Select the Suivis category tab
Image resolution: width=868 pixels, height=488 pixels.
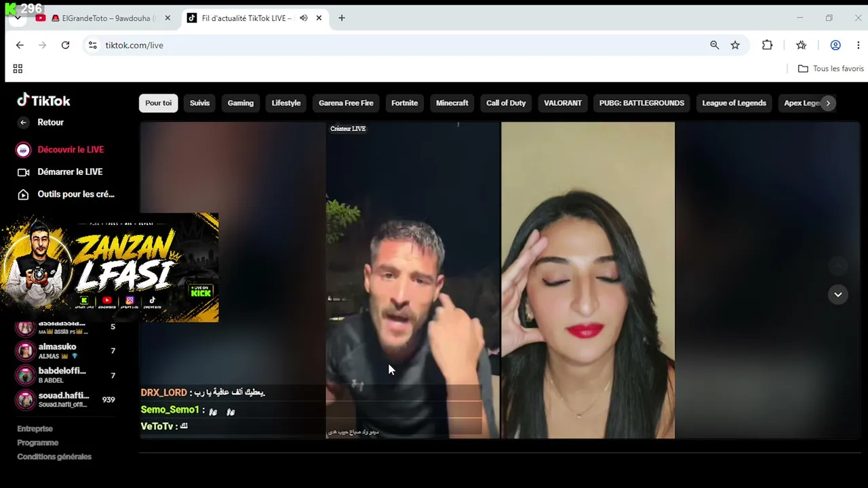199,103
